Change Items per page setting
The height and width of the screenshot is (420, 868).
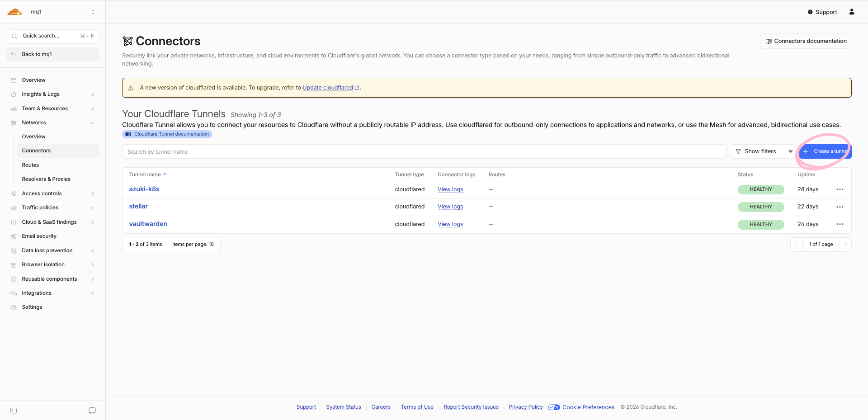point(193,245)
